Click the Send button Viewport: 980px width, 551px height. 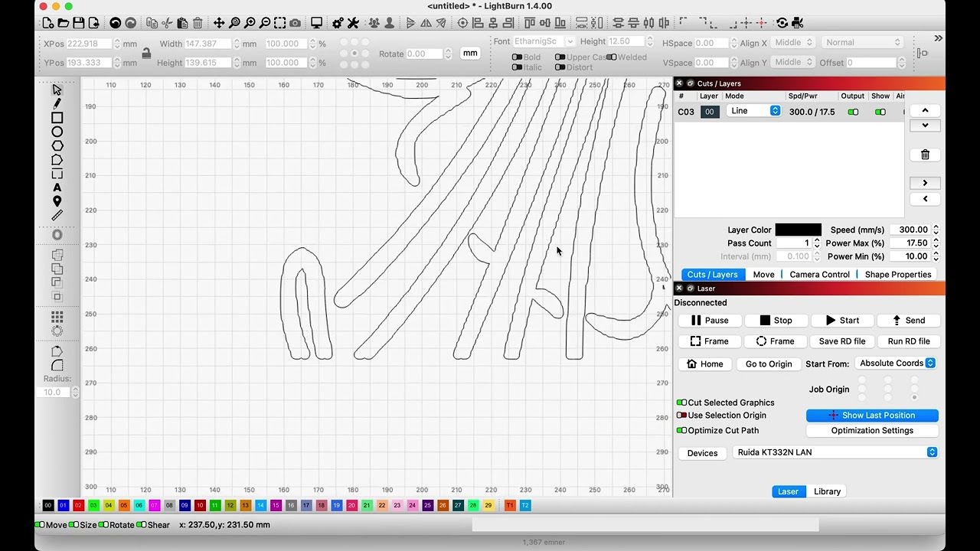[x=908, y=321]
